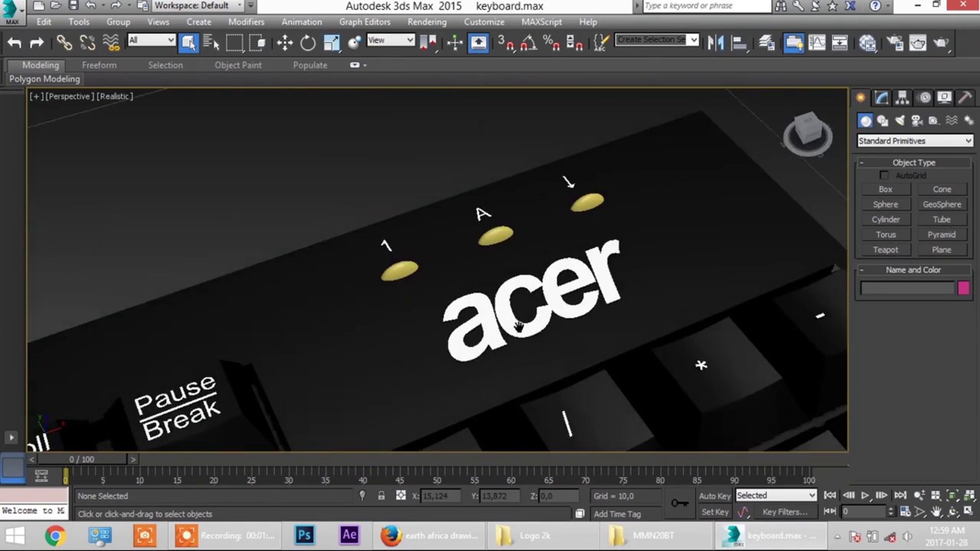Toggle Spinner Snap button
Screen dimensions: 980x551
pos(576,43)
